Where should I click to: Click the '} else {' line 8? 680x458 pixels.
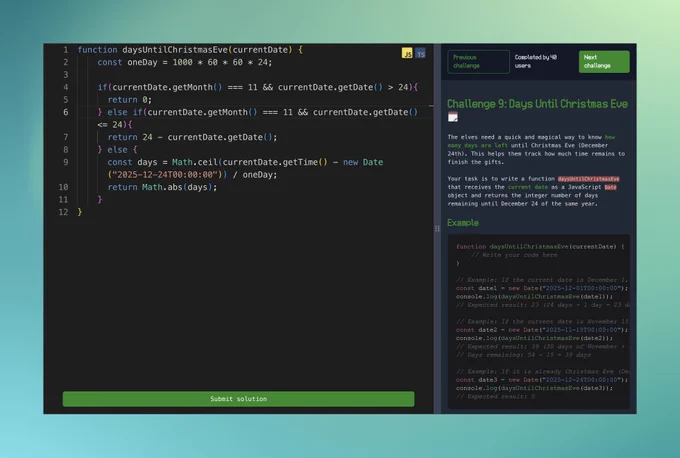(x=118, y=150)
